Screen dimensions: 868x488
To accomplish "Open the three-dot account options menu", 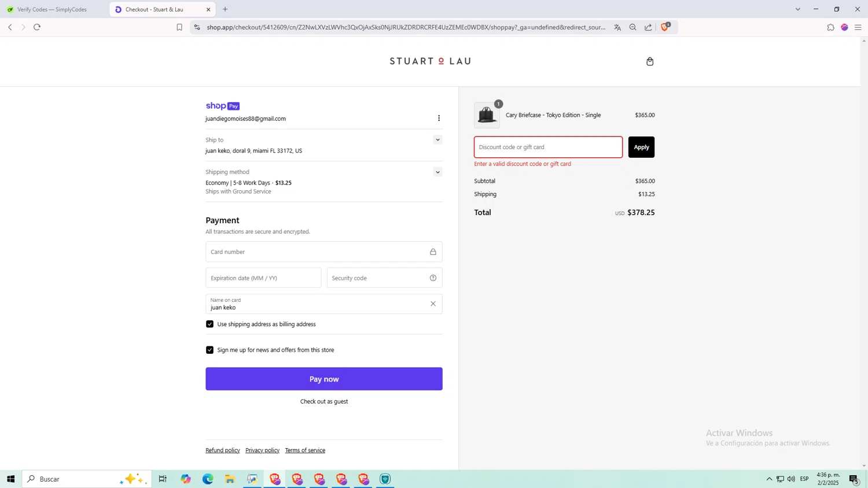I will click(439, 118).
